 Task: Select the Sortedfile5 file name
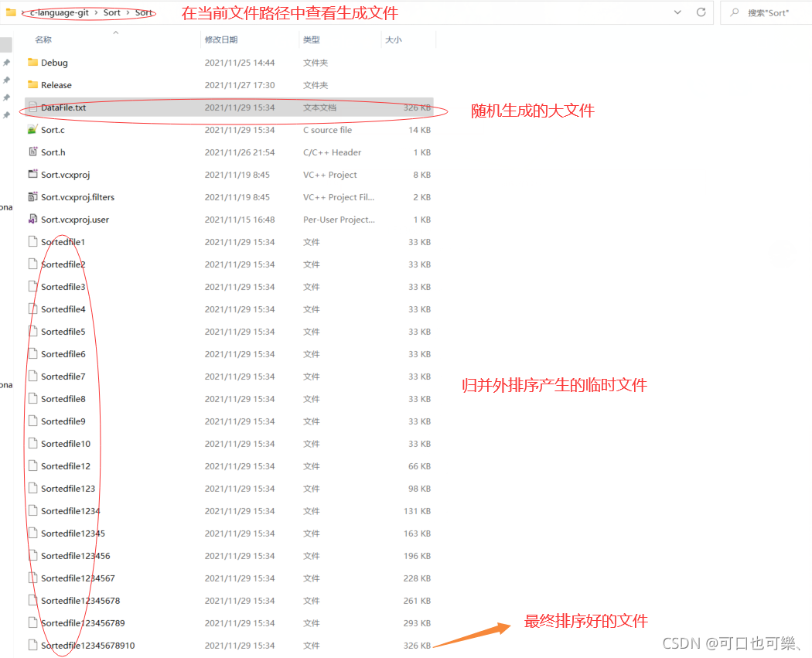coord(63,332)
